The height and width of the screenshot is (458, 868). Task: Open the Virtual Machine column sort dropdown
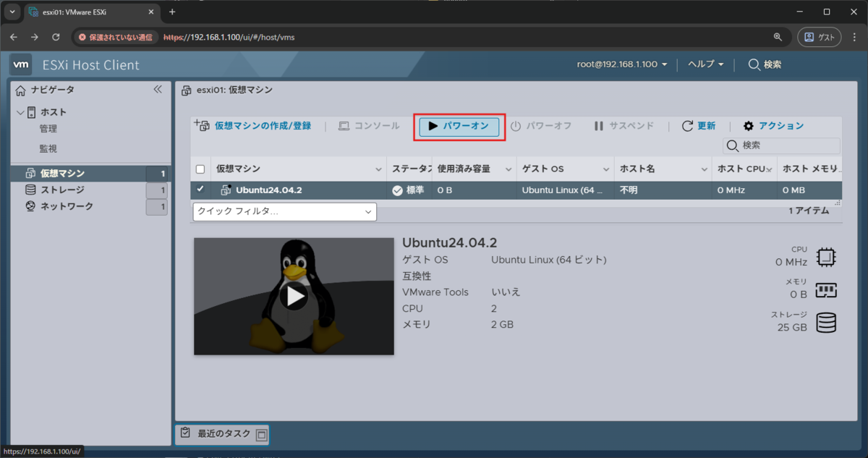coord(379,169)
